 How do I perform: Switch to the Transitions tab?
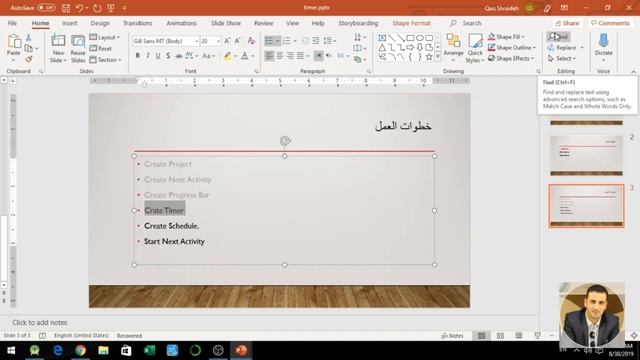[138, 23]
